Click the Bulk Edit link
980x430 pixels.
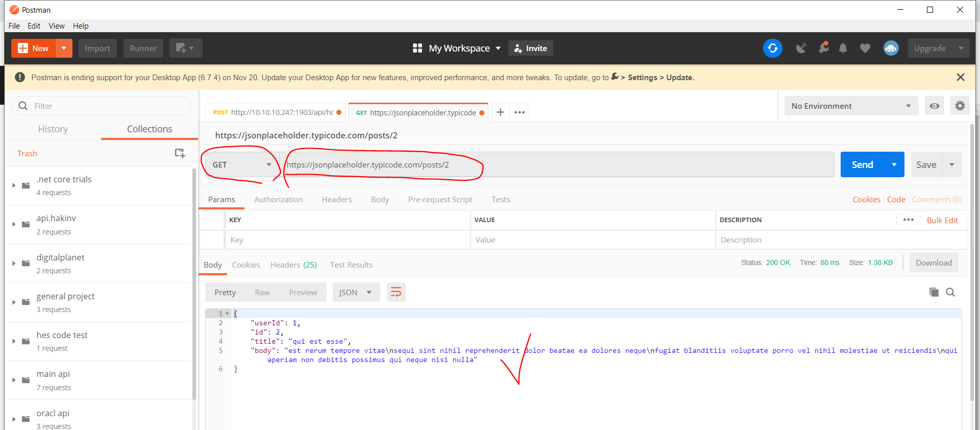(x=942, y=220)
